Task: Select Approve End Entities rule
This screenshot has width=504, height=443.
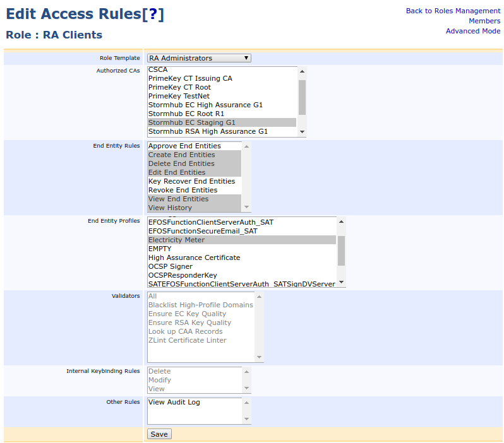Action: click(184, 146)
